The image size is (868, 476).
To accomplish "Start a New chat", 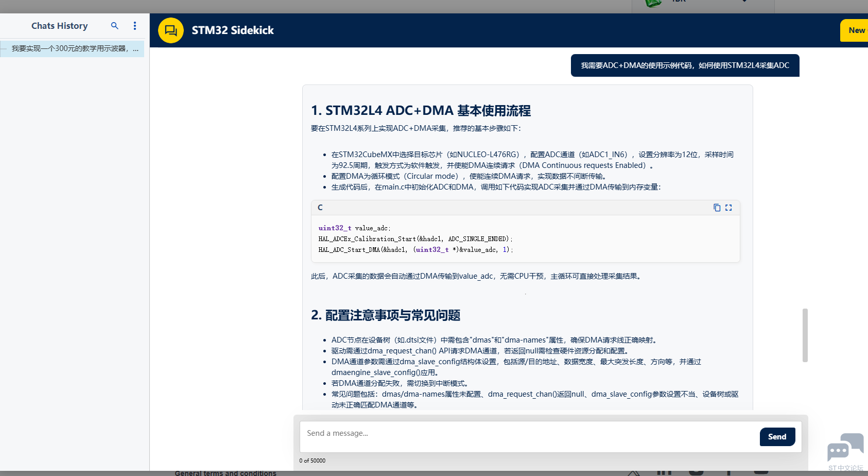I will point(856,30).
